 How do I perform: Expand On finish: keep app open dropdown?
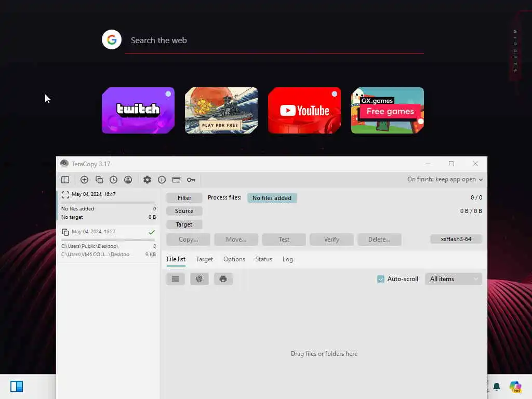tap(445, 179)
